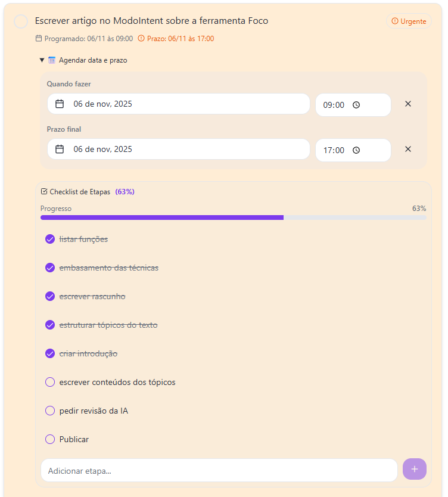Collapse the 'Agendar data e prazo' section

[x=42, y=60]
